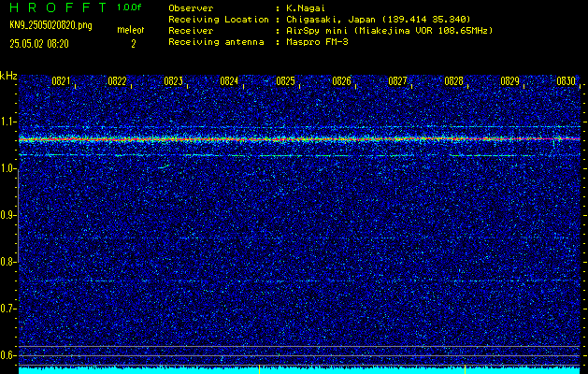Click the 0.7 frequency axis label
This screenshot has width=588, height=374.
tap(7, 309)
